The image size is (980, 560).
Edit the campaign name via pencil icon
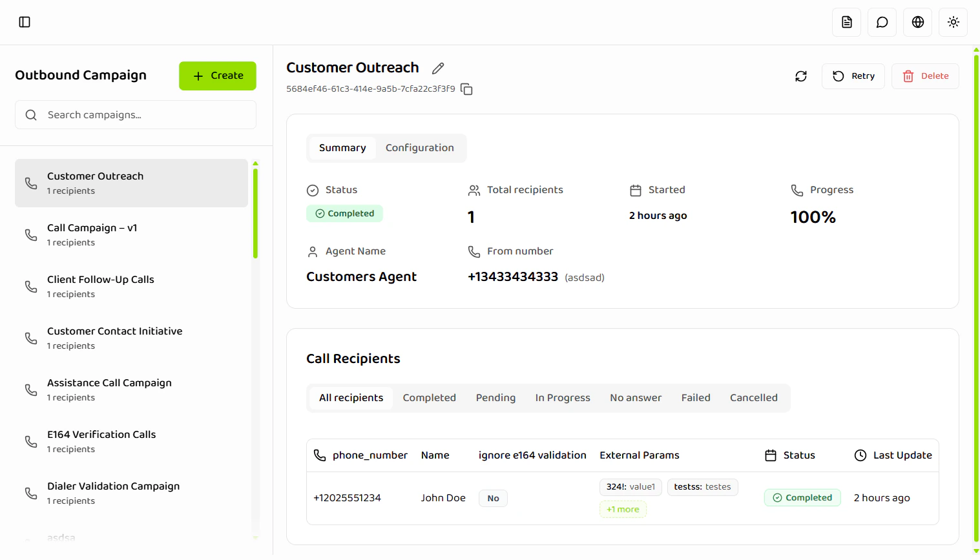pyautogui.click(x=437, y=68)
